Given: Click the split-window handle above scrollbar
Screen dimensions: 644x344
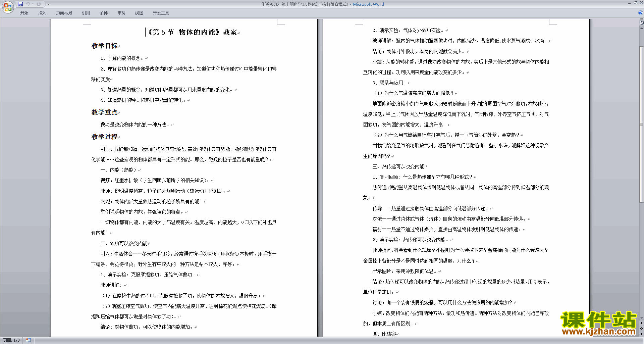Looking at the screenshot, I should (642, 19).
